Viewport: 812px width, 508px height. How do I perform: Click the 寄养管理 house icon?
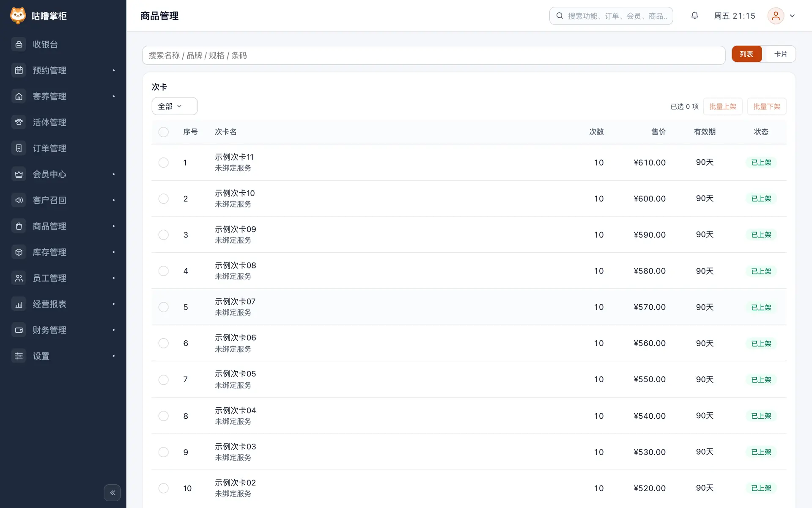pyautogui.click(x=19, y=97)
